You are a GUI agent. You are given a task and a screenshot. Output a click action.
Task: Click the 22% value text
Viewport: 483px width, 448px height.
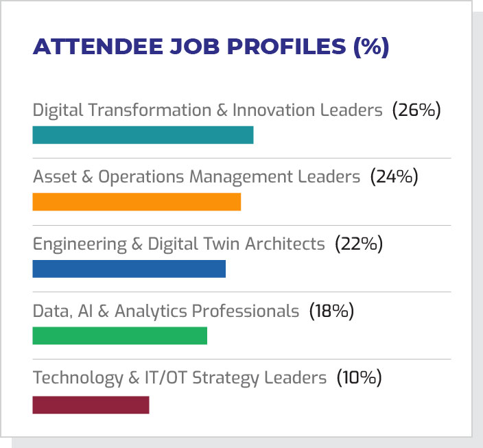[x=358, y=244]
